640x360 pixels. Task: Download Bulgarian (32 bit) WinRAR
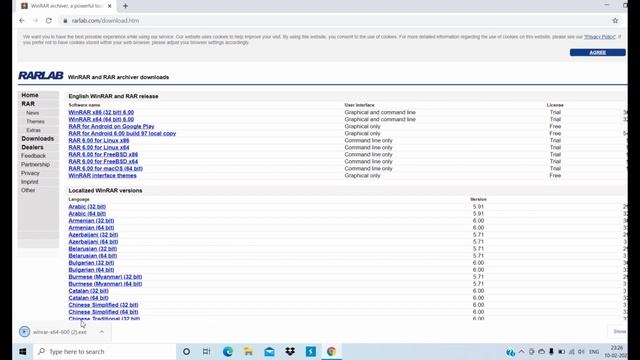tap(91, 262)
